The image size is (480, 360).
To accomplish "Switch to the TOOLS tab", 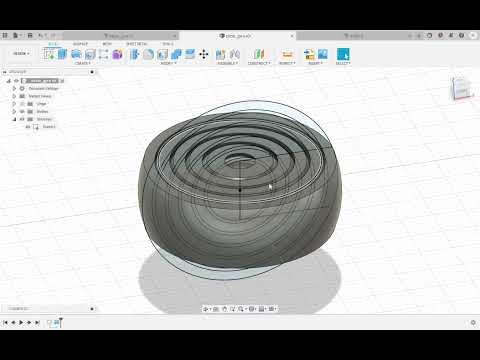I will point(168,44).
